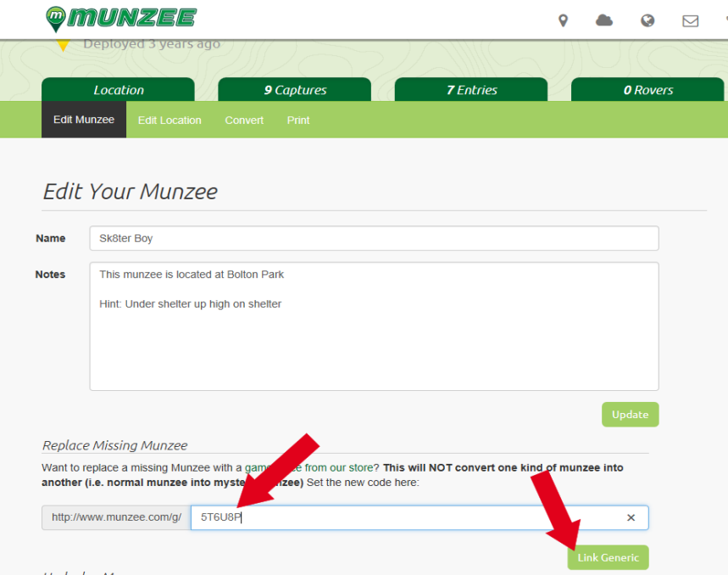The height and width of the screenshot is (575, 728).
Task: Open the globe icon in header
Action: (647, 20)
